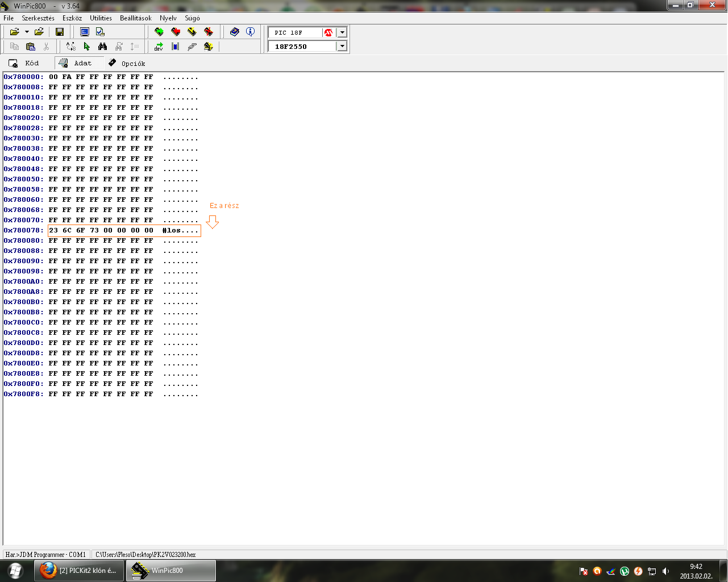Switch to the Opciók tab

click(x=127, y=63)
